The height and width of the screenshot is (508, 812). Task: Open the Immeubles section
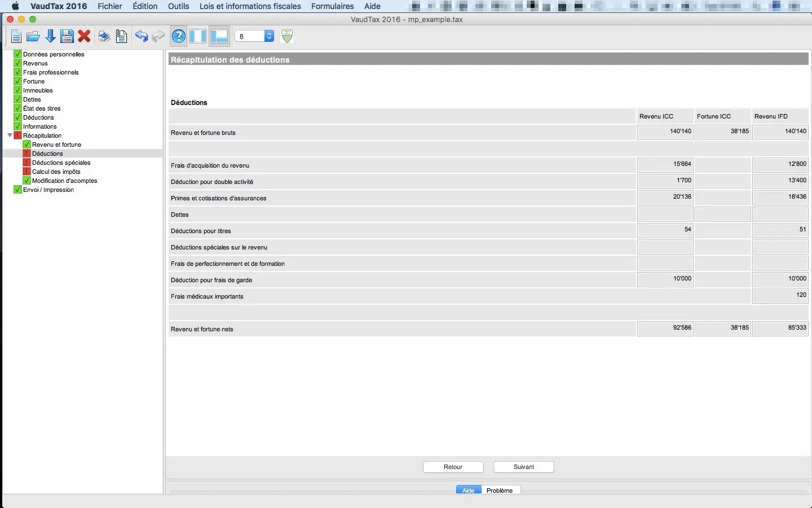click(x=38, y=90)
